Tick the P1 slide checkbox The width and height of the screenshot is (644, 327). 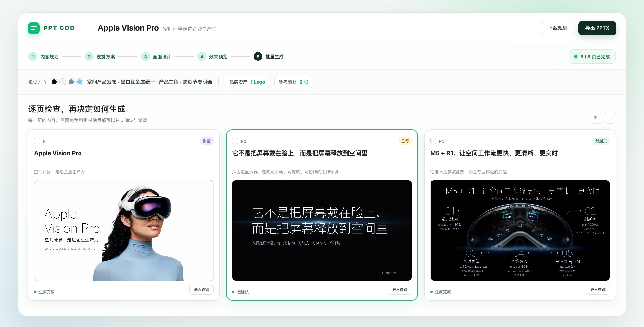(37, 141)
